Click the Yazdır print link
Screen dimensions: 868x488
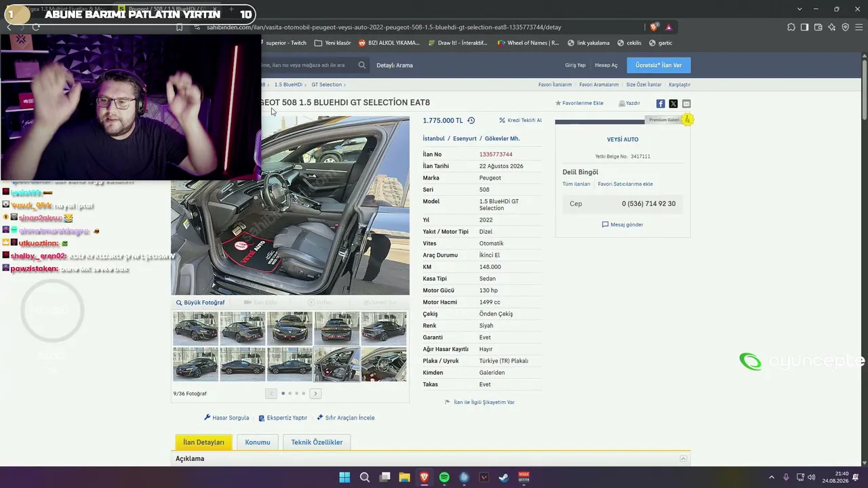click(x=629, y=103)
